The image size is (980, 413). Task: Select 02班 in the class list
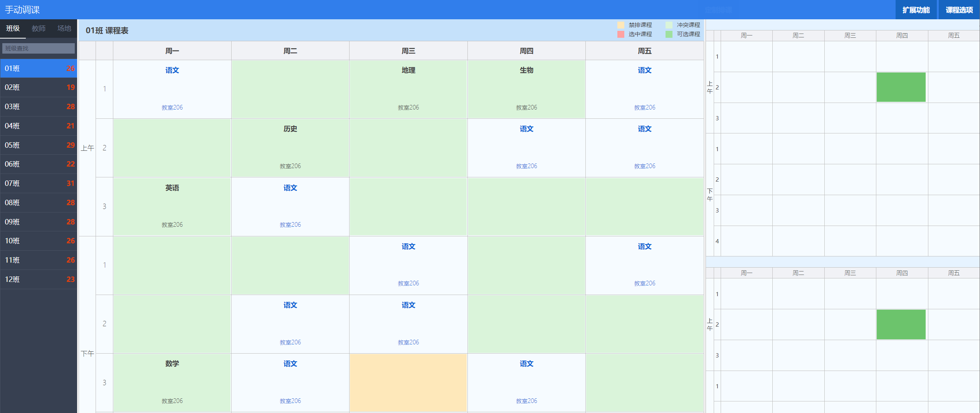(x=39, y=88)
